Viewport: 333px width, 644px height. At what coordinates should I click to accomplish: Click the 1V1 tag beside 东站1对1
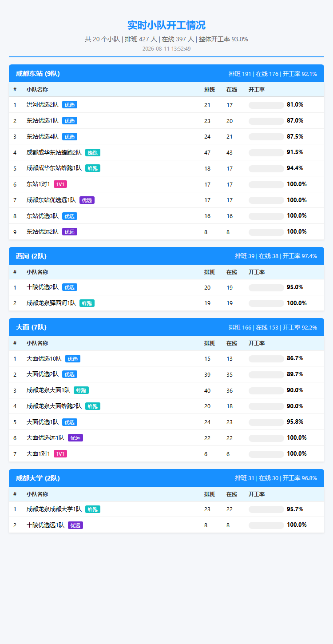click(60, 184)
